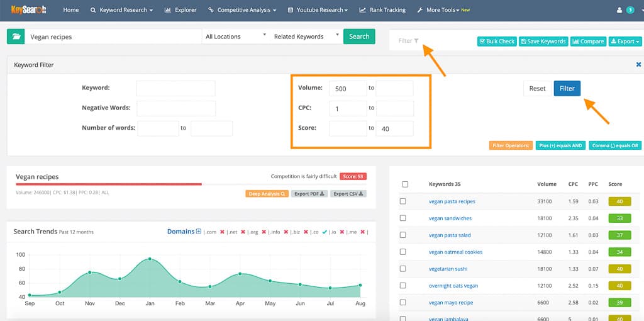Click the red X next to .me
The image size is (644, 321).
click(363, 232)
